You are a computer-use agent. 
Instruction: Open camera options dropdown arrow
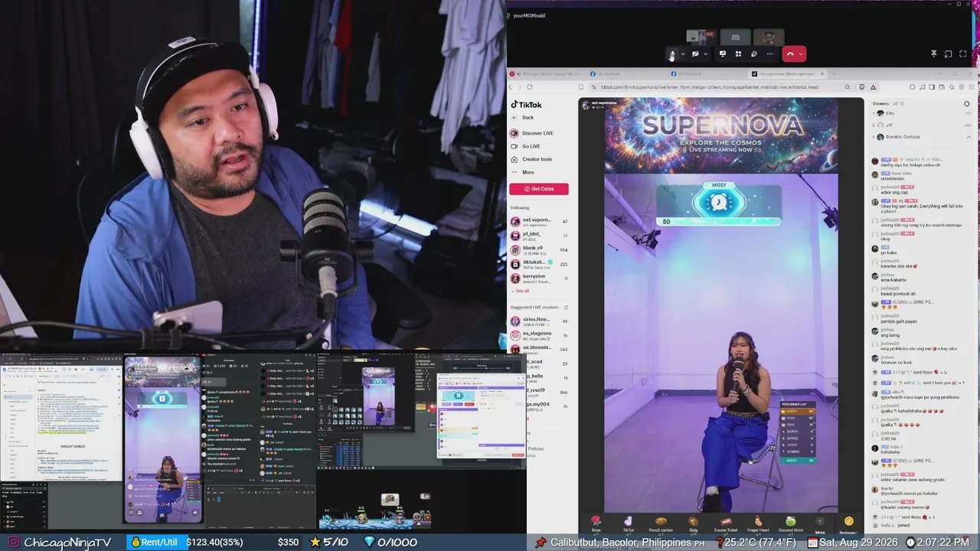pyautogui.click(x=705, y=54)
